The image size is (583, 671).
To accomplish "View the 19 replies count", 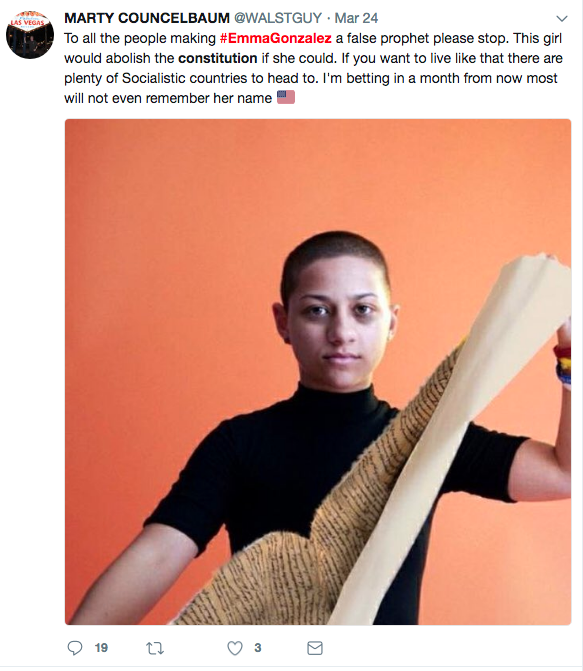I will pos(101,648).
